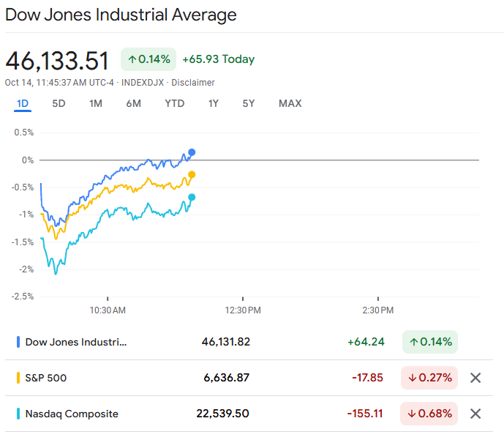
Task: Click the red 0.27% change badge
Action: (x=429, y=378)
